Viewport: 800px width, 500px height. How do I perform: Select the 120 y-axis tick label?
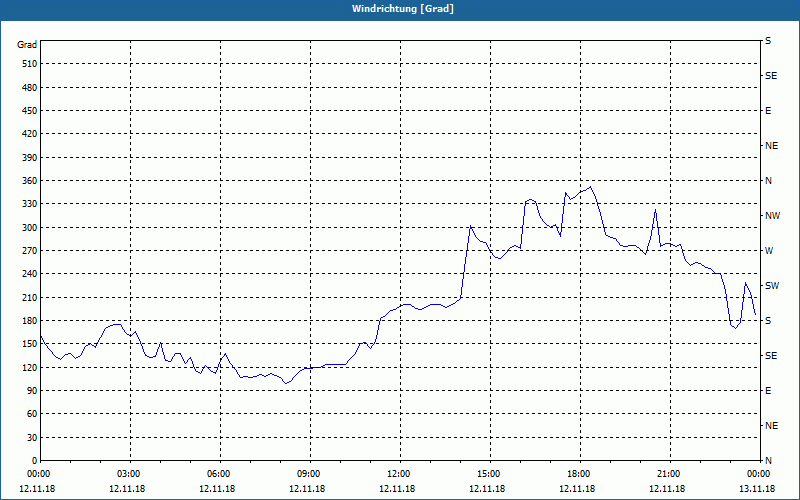[30, 367]
